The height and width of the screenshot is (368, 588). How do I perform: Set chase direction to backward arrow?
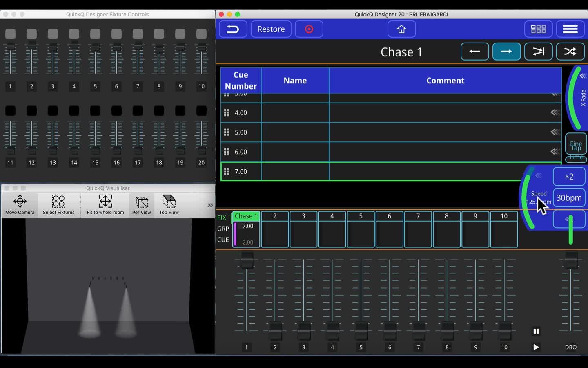tap(474, 52)
